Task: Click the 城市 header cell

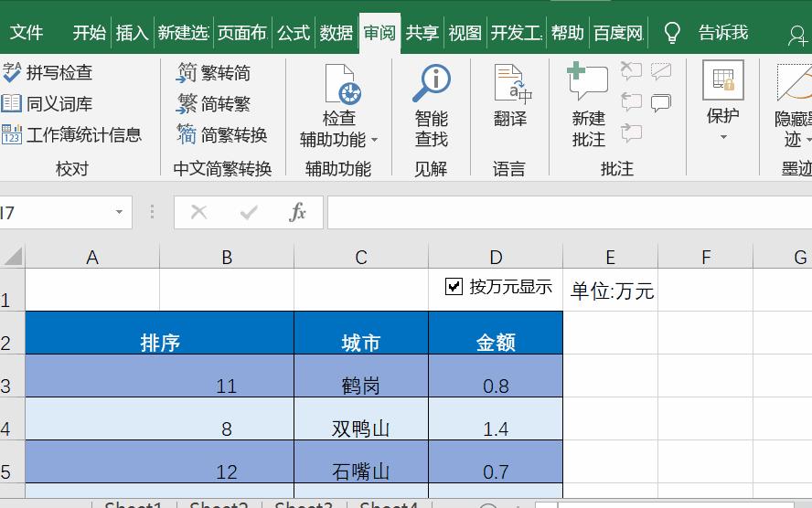Action: 361,333
